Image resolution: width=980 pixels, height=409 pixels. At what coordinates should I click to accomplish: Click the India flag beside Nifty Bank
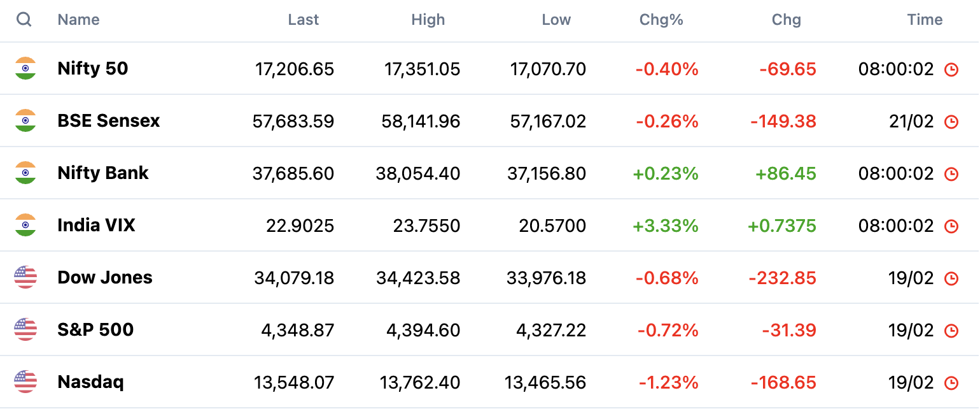click(25, 173)
